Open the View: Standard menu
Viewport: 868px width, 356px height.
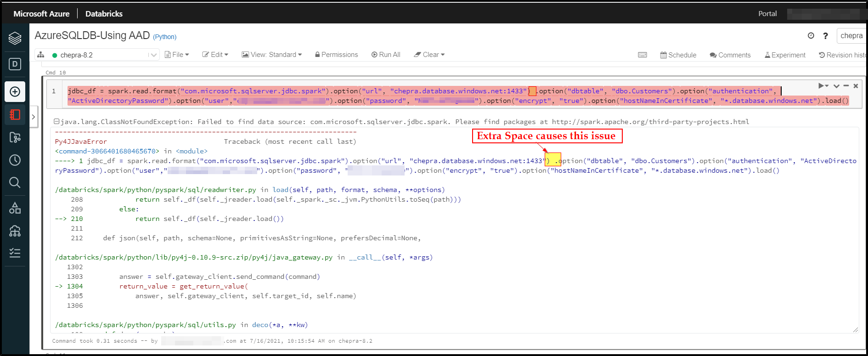pos(272,55)
